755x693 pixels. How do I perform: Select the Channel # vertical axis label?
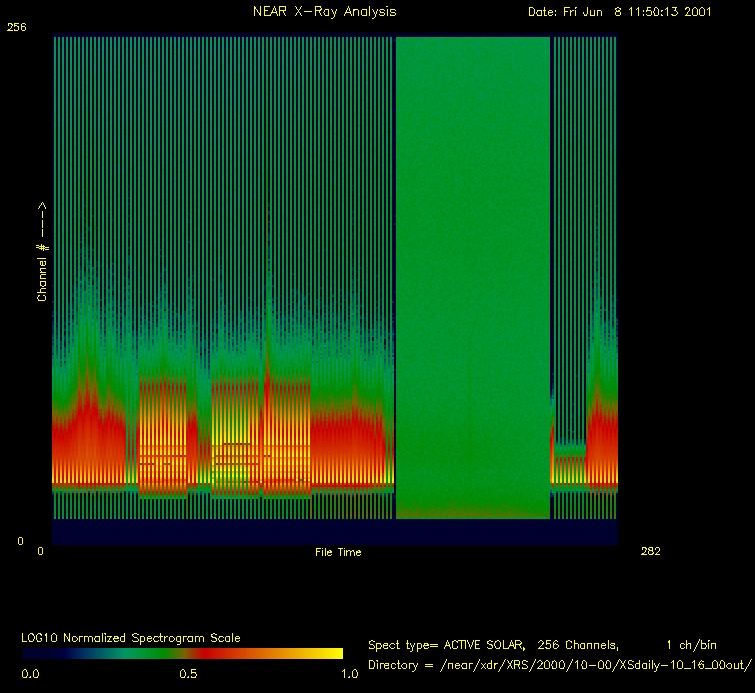coord(43,252)
